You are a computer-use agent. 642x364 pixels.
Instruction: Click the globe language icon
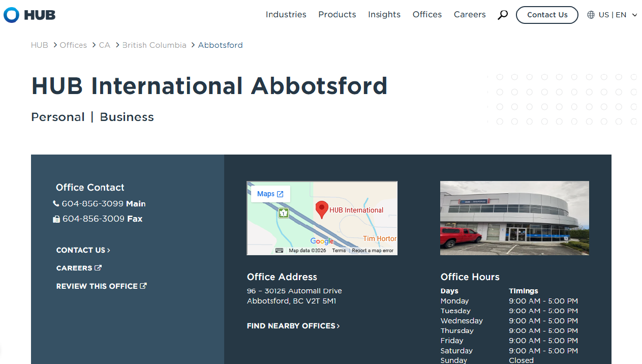591,15
